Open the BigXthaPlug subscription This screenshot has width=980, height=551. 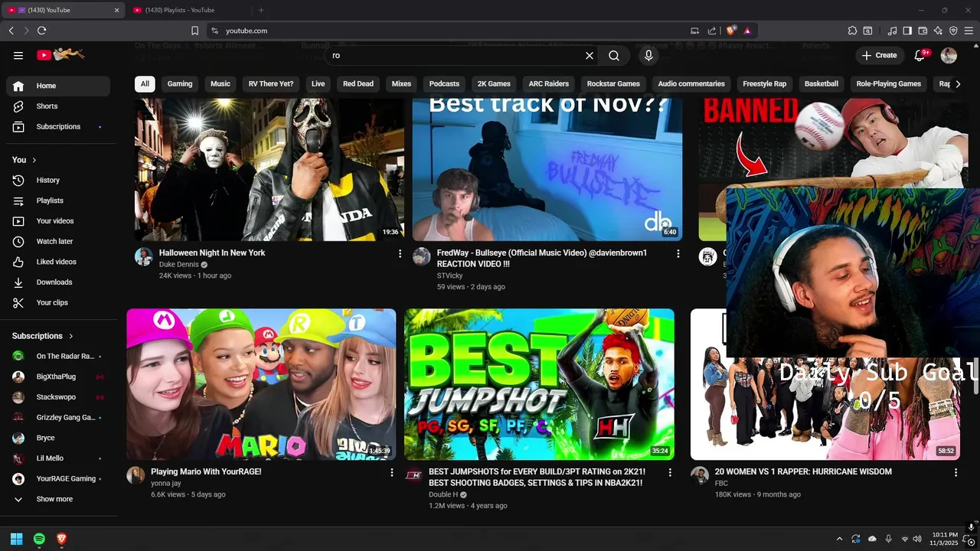click(x=58, y=377)
